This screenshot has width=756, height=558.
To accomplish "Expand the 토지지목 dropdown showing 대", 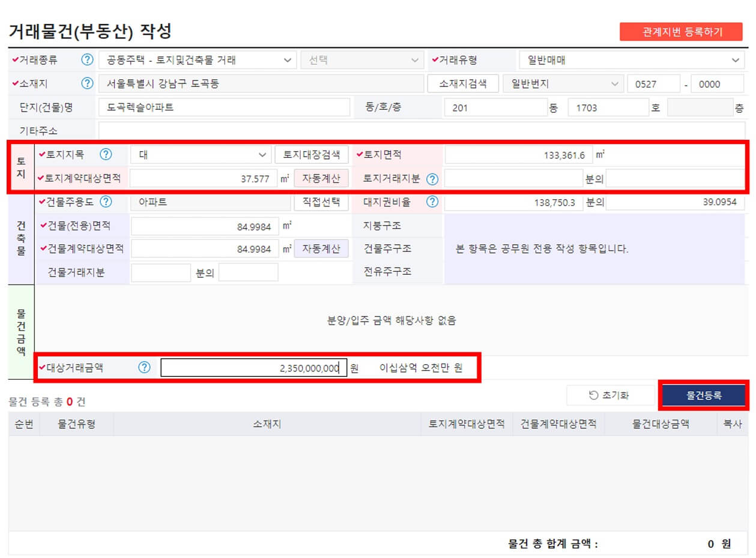I will (200, 154).
